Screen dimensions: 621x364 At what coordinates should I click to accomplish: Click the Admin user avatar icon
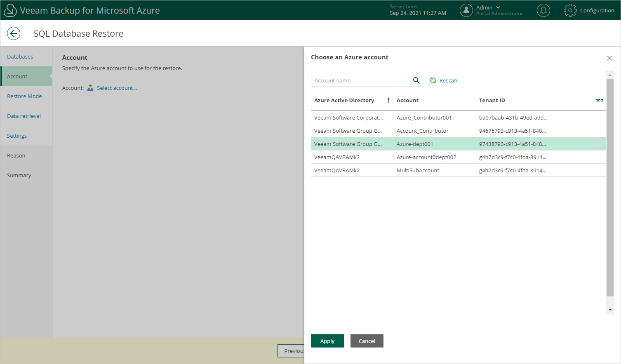(x=466, y=10)
